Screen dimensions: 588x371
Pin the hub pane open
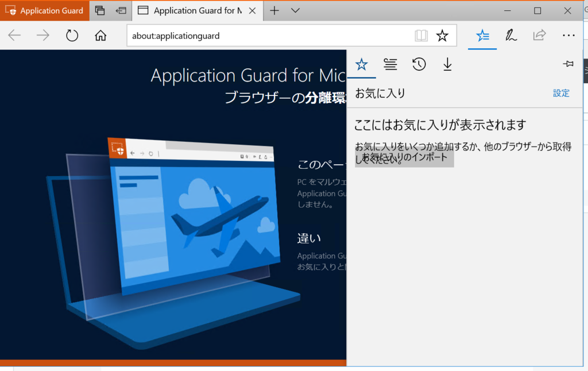tap(568, 64)
